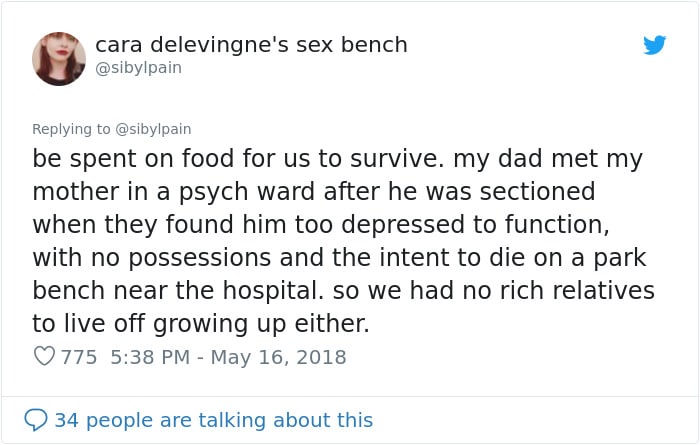Image resolution: width=700 pixels, height=445 pixels.
Task: Open the conversation via the speech bubble icon
Action: [x=36, y=420]
